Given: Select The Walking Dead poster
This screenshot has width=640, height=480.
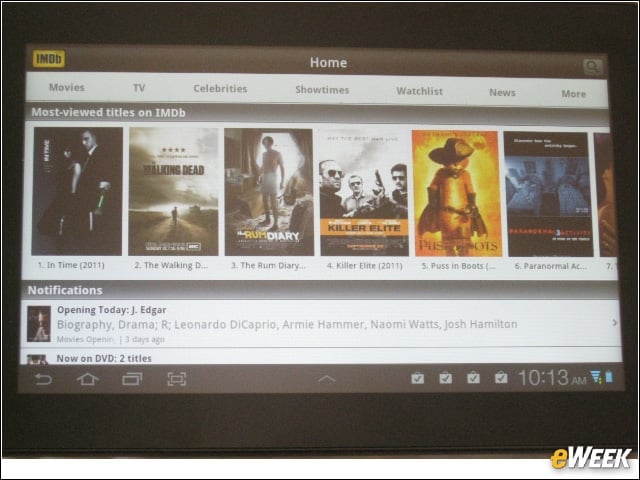Looking at the screenshot, I should coord(173,192).
